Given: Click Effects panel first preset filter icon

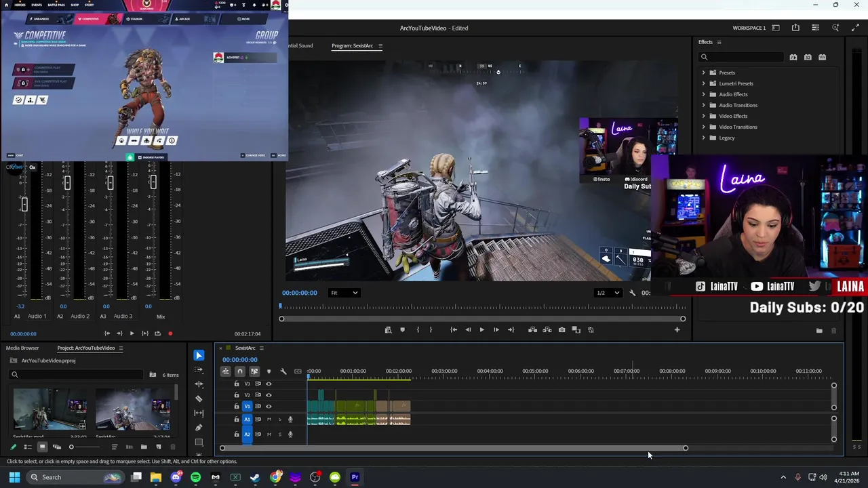Looking at the screenshot, I should 793,58.
